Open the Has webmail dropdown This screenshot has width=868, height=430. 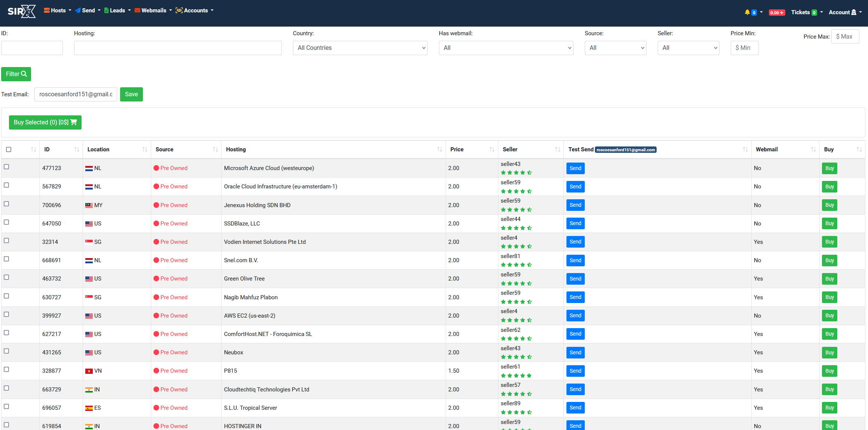506,48
